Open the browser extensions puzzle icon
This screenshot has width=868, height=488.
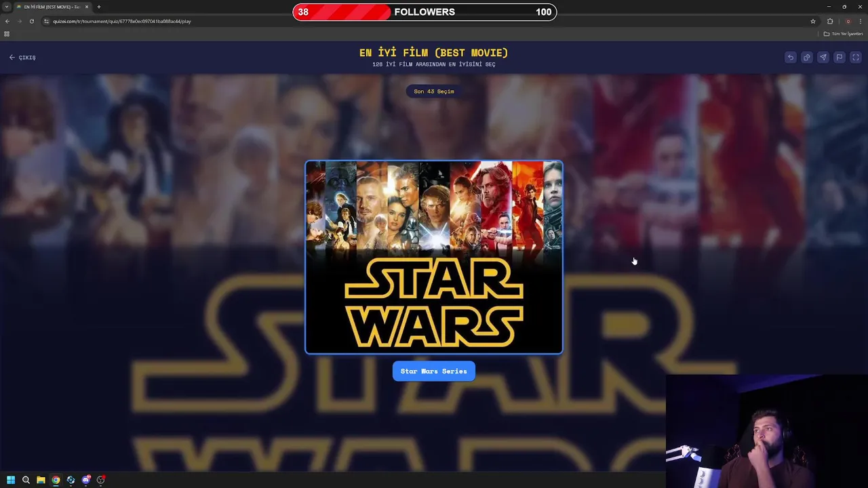[830, 21]
